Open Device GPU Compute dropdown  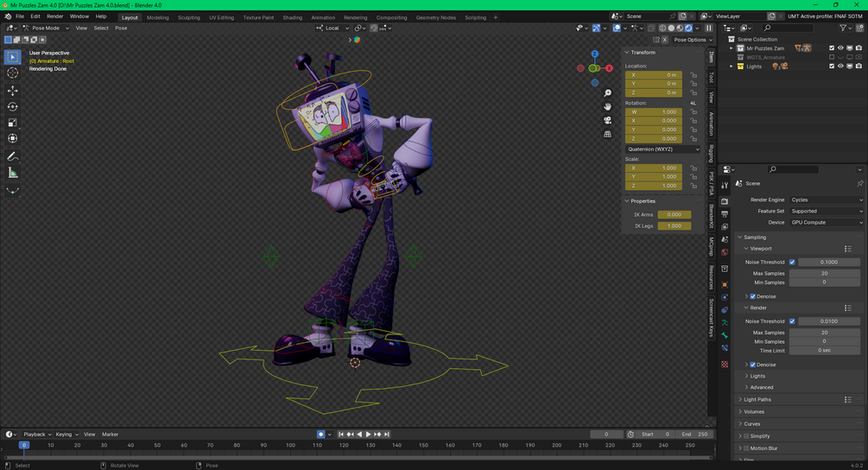click(826, 223)
